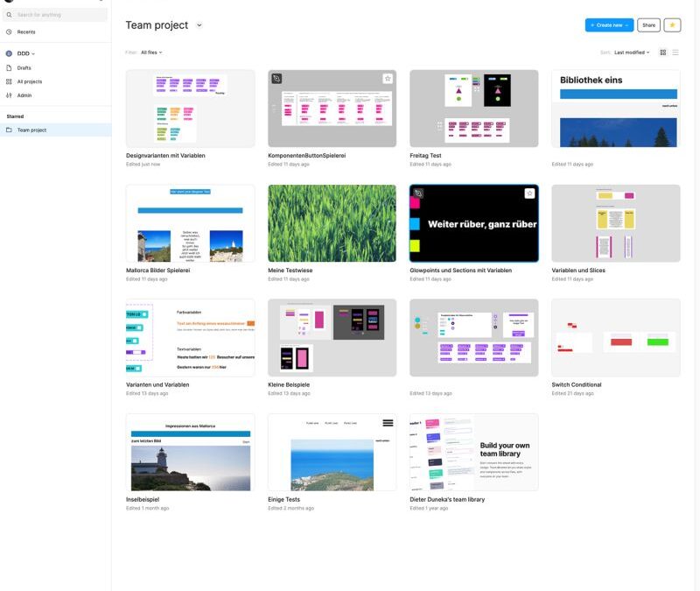Open the Create new dropdown button
The image size is (700, 591).
[x=609, y=25]
